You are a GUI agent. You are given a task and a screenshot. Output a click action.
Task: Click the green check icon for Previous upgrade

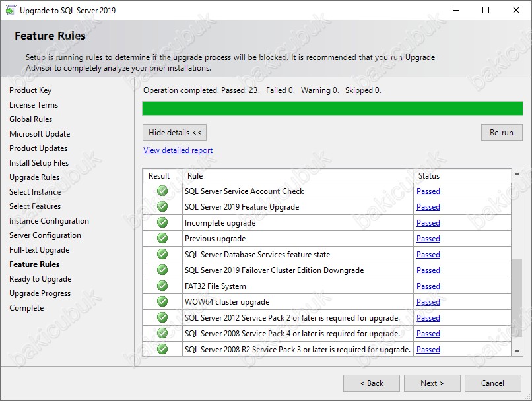(162, 238)
